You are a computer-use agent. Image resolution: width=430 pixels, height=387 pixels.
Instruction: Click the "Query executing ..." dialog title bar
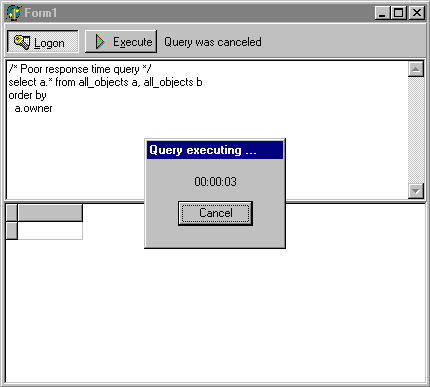[215, 150]
